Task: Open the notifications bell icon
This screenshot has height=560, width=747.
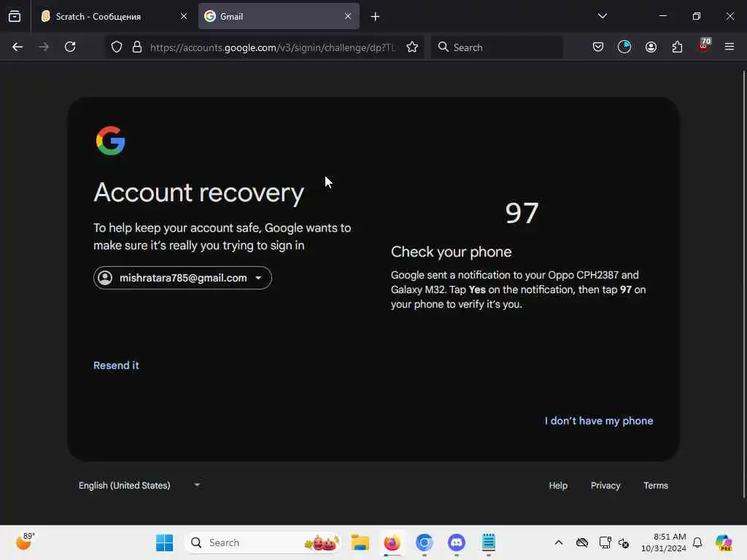Action: pyautogui.click(x=697, y=542)
